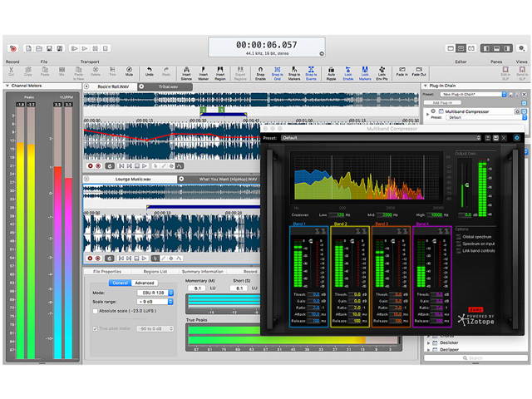The height and width of the screenshot is (399, 532).
Task: Undo last action with Undo icon
Action: [150, 71]
